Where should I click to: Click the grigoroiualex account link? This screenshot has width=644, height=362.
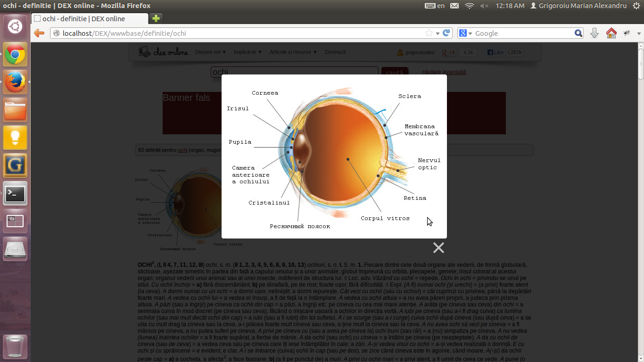416,52
